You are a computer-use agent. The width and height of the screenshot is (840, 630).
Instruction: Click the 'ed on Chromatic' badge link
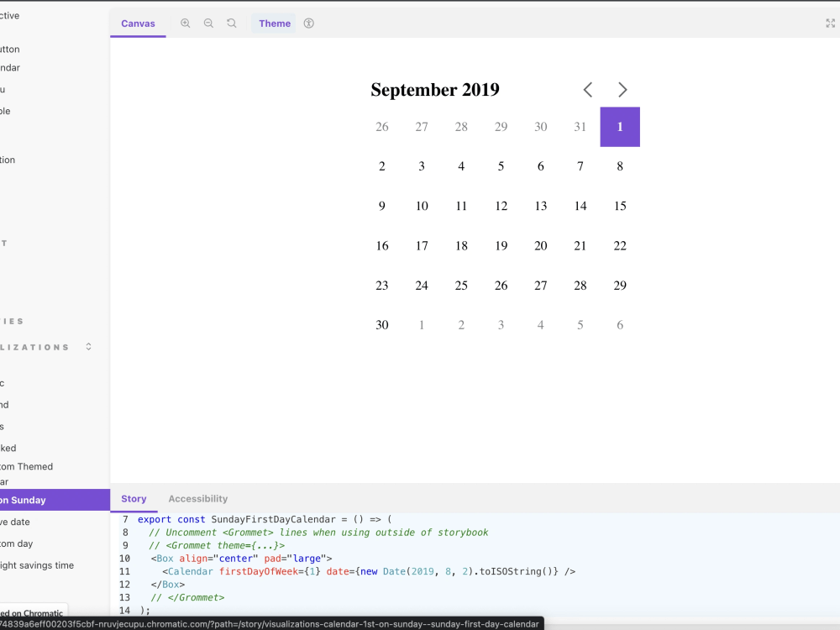pyautogui.click(x=34, y=613)
